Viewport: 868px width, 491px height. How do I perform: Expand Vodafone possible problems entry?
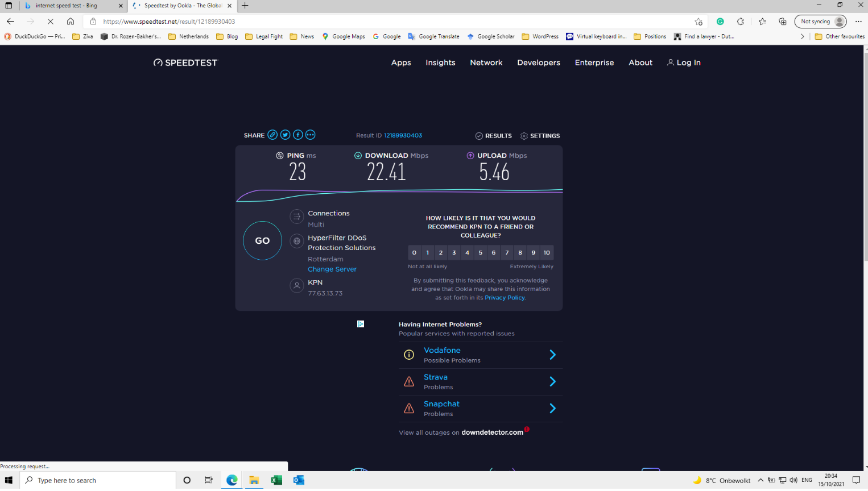pos(481,355)
